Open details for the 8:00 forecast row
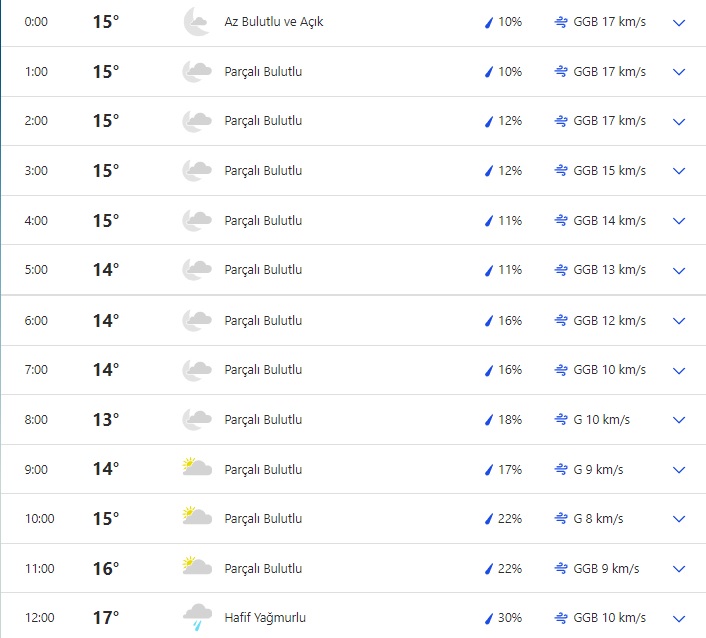 tap(680, 420)
